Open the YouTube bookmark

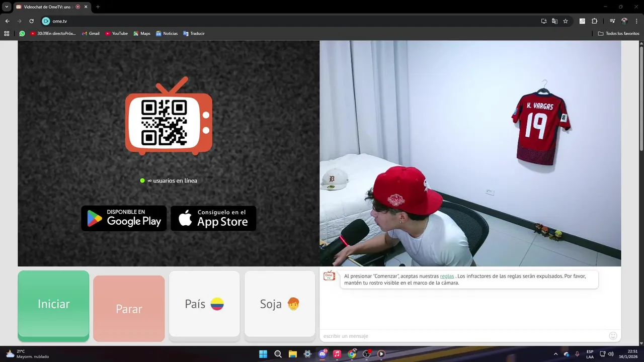tap(116, 34)
